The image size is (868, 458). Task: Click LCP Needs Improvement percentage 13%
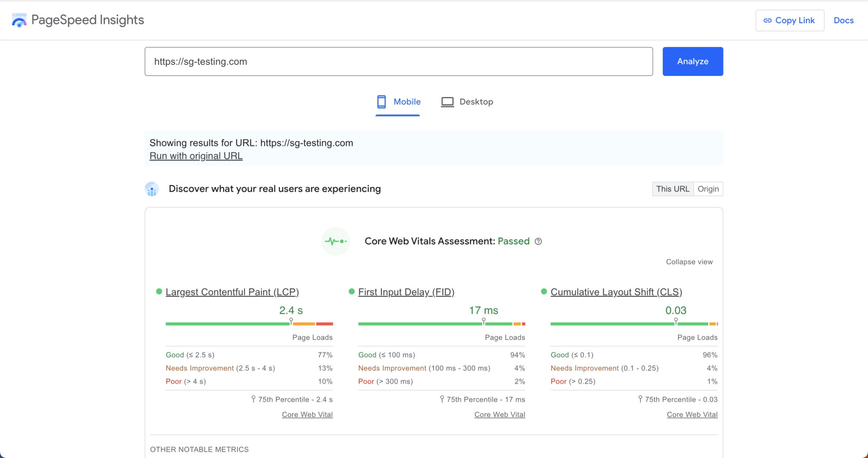[325, 368]
